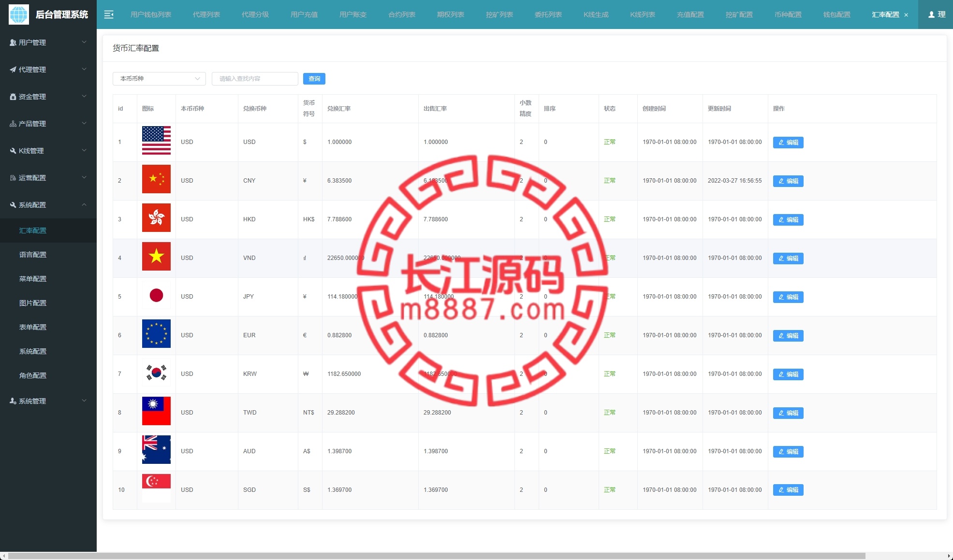Image resolution: width=953 pixels, height=560 pixels.
Task: Click the globe logo icon
Action: [x=19, y=14]
